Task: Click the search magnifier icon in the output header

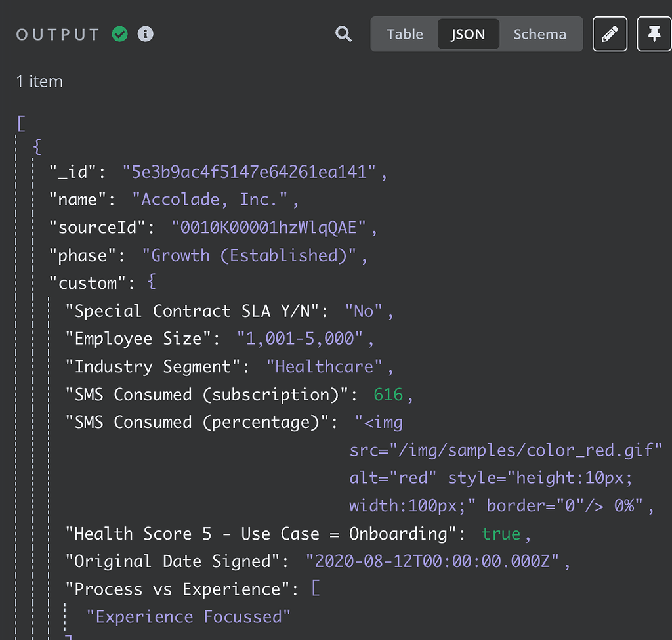Action: tap(343, 33)
